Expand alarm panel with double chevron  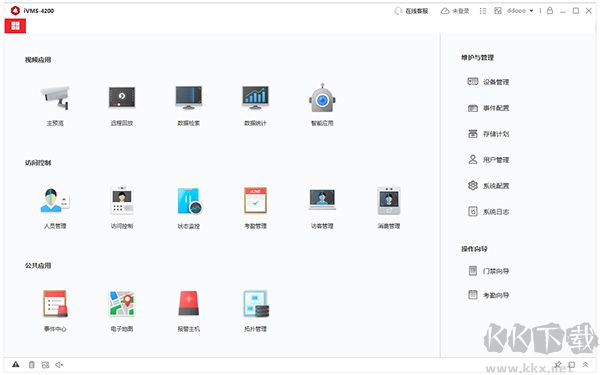tap(585, 365)
